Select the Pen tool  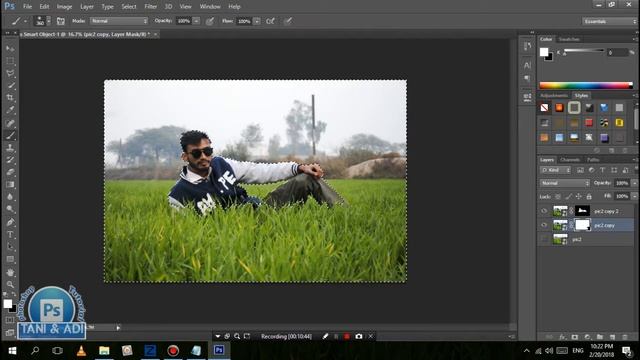coord(10,222)
